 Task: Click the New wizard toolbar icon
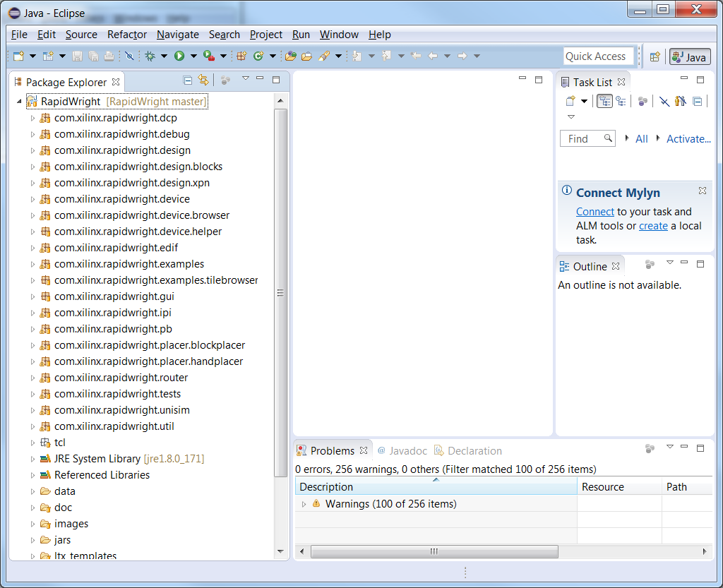coord(18,56)
